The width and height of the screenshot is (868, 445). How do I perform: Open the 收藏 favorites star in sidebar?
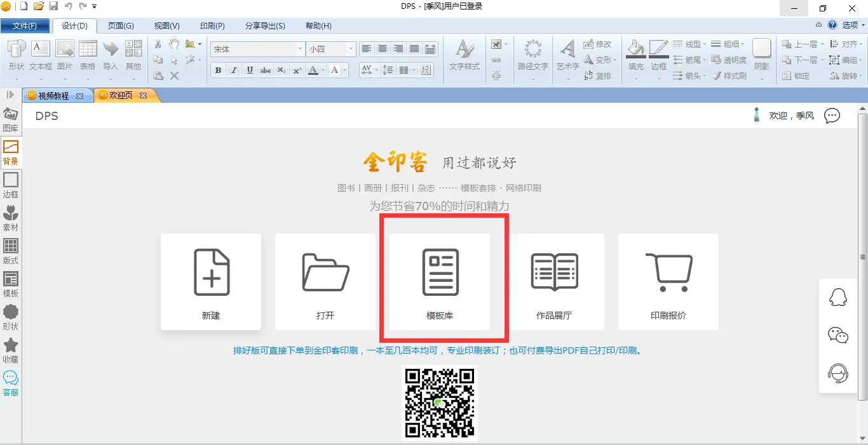[11, 350]
